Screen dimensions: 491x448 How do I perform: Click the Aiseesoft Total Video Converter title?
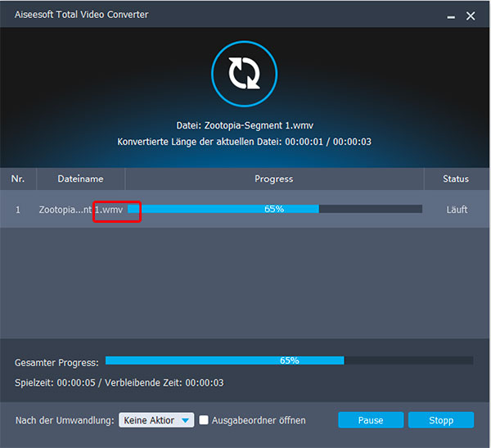tap(81, 15)
